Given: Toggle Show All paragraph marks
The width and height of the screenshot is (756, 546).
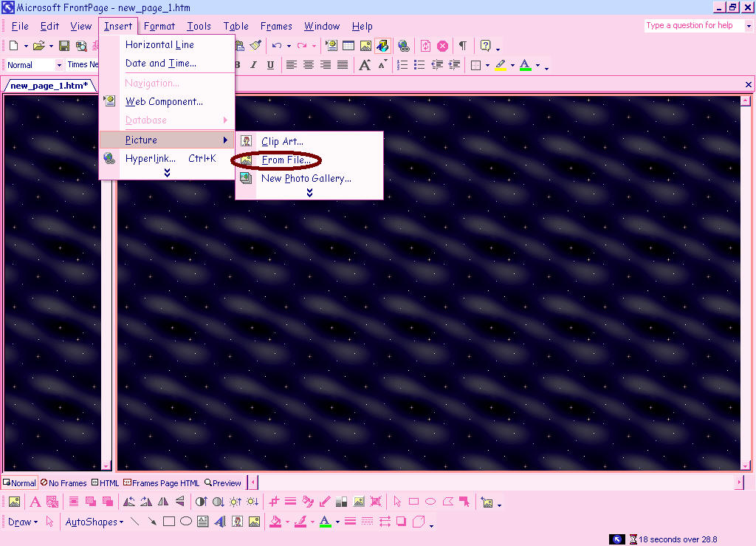Looking at the screenshot, I should point(462,45).
